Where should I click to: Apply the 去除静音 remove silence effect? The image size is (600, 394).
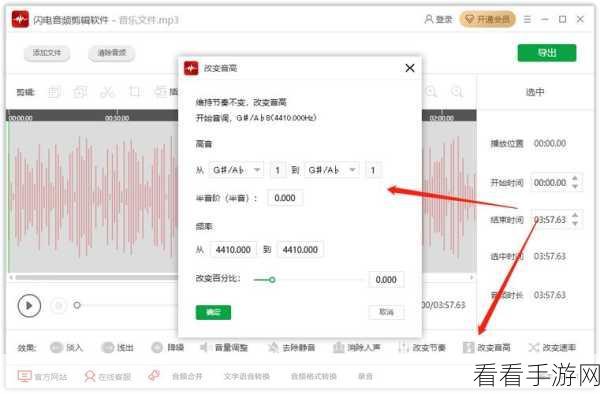[292, 348]
